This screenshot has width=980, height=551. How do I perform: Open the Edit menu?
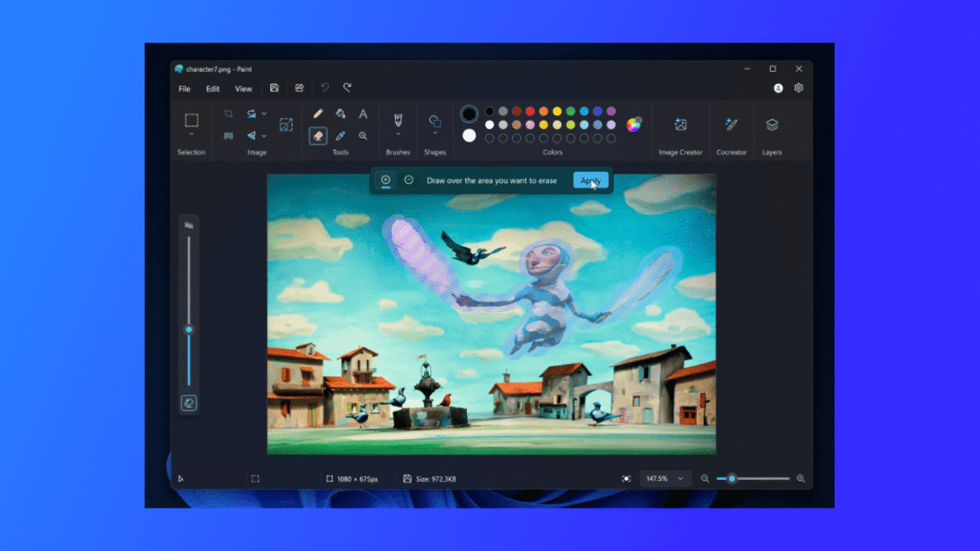click(x=212, y=88)
